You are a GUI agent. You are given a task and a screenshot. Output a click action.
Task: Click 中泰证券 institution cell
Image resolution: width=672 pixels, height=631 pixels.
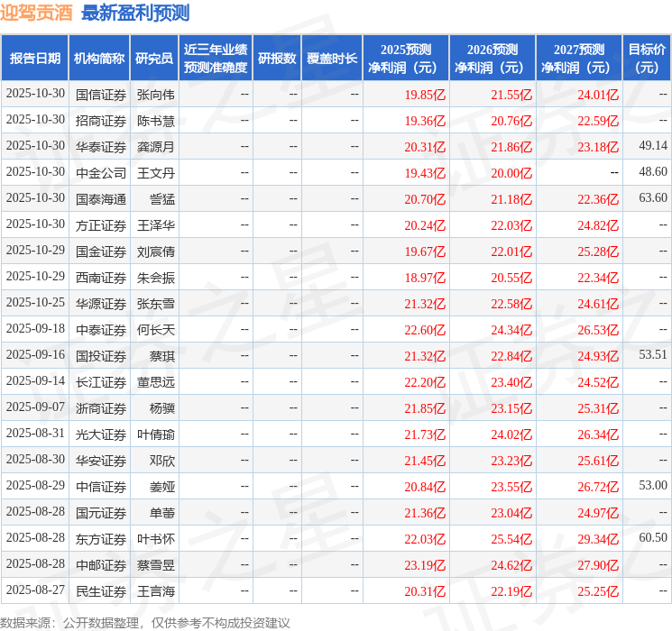coord(101,330)
